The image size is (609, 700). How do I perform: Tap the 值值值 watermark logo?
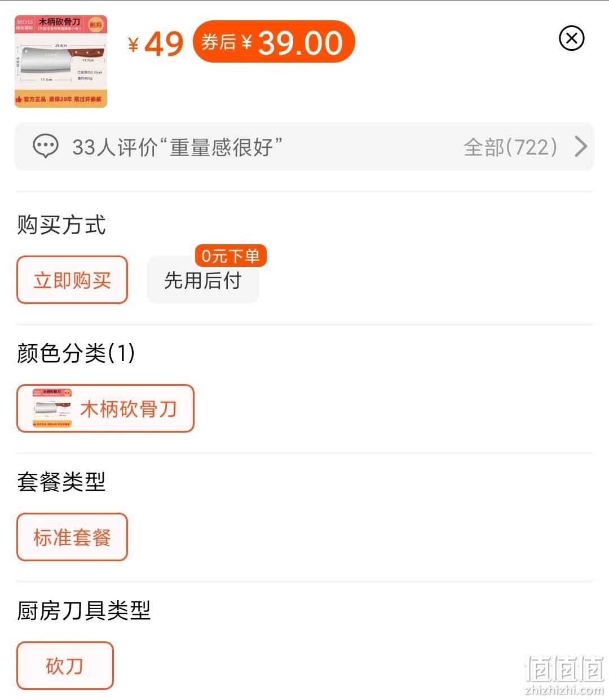564,675
